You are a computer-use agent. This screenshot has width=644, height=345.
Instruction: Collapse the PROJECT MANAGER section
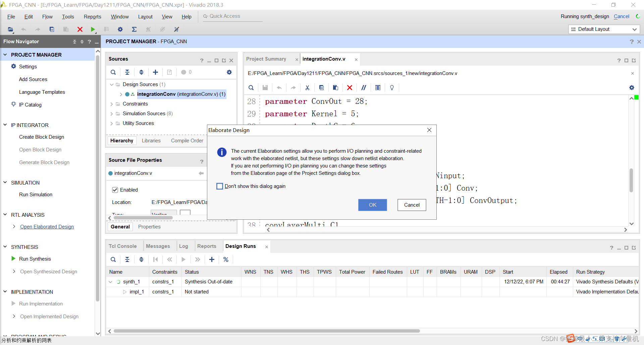point(5,55)
